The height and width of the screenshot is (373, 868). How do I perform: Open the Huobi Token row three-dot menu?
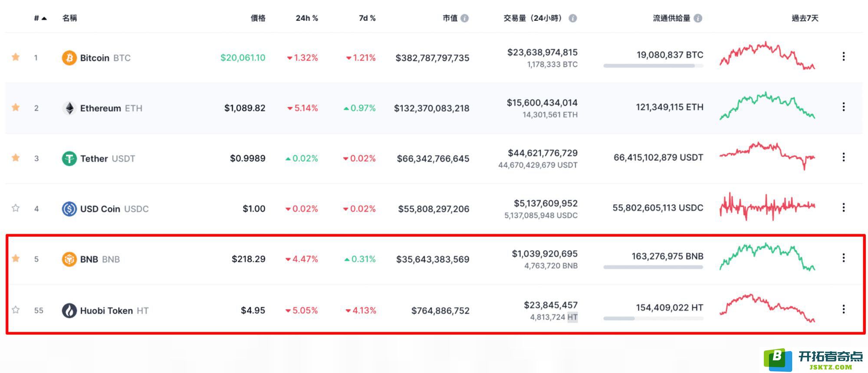[843, 309]
